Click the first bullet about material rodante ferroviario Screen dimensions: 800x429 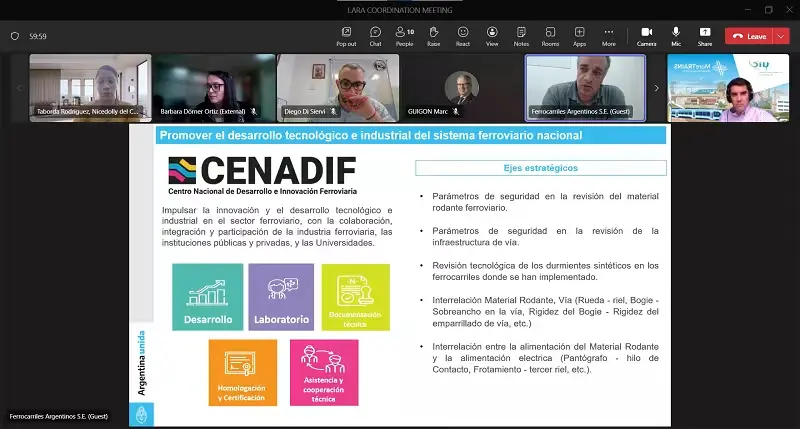coord(545,202)
